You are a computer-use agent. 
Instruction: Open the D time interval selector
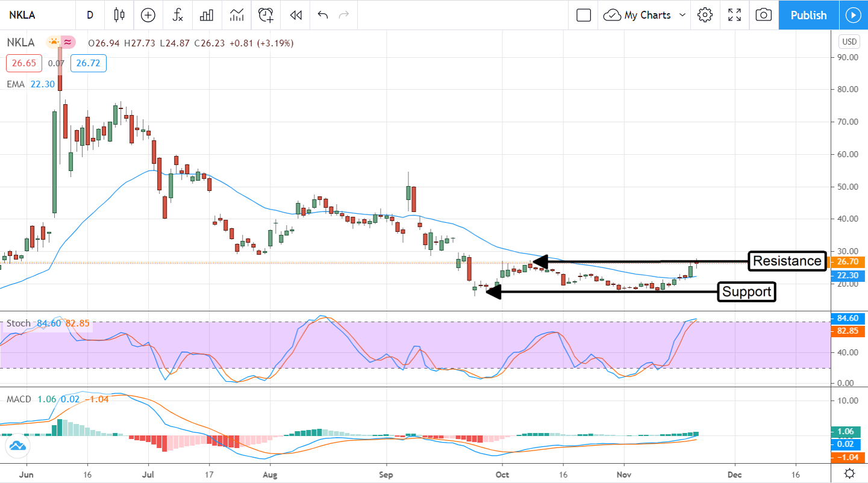pos(90,15)
